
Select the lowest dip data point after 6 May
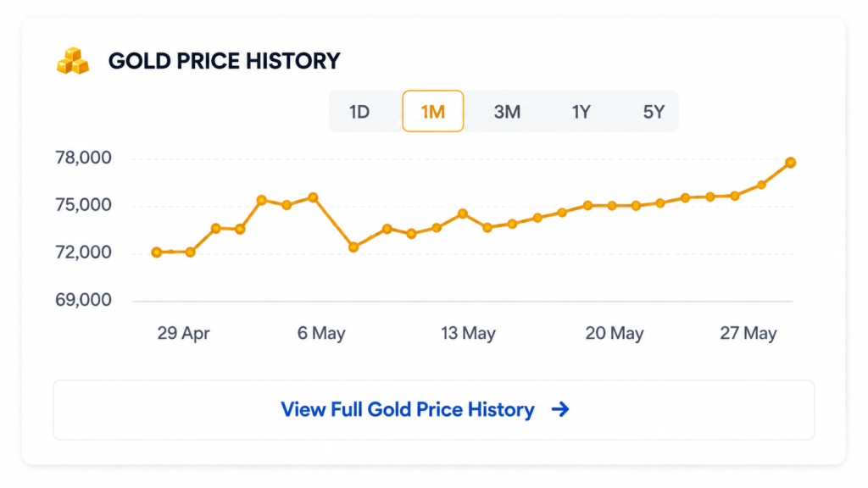[353, 247]
